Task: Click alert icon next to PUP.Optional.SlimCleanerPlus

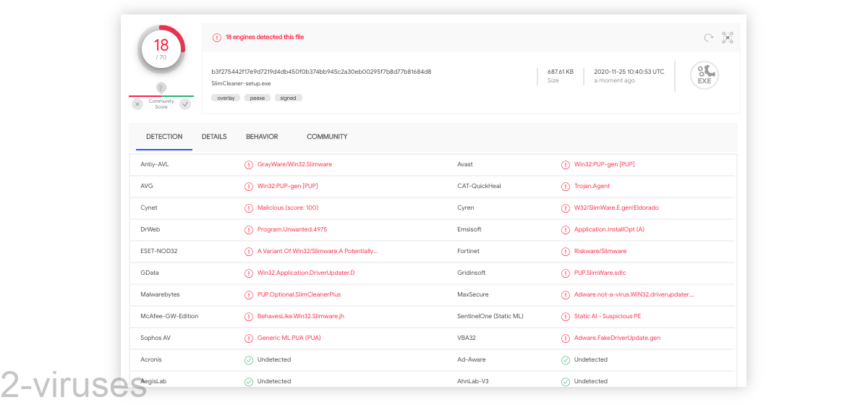Action: click(249, 294)
